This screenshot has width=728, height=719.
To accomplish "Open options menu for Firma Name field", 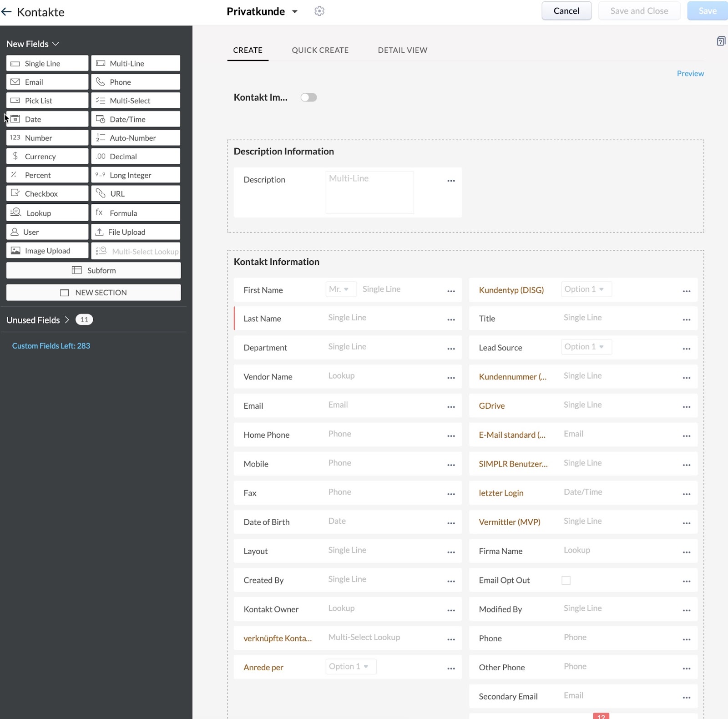I will pos(687,552).
